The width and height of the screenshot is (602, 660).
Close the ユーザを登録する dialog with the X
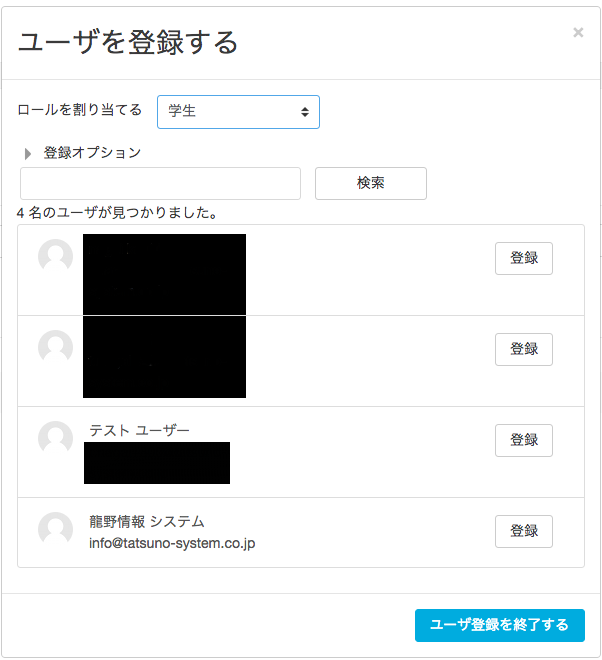click(x=578, y=32)
